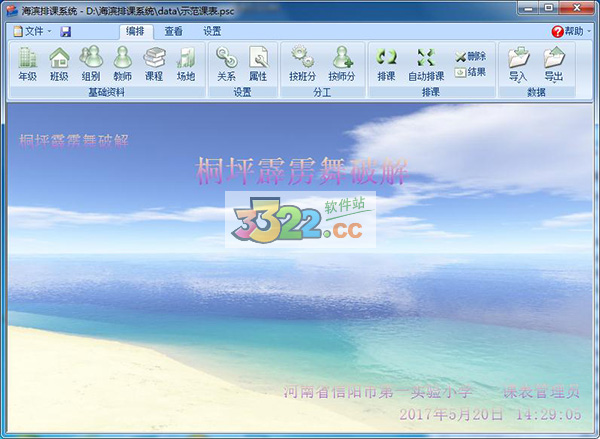Maximize the 海滨排课系统 window

point(548,8)
